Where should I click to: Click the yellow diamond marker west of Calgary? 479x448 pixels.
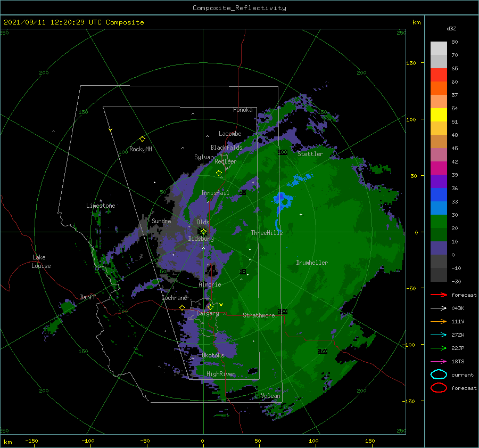click(182, 308)
